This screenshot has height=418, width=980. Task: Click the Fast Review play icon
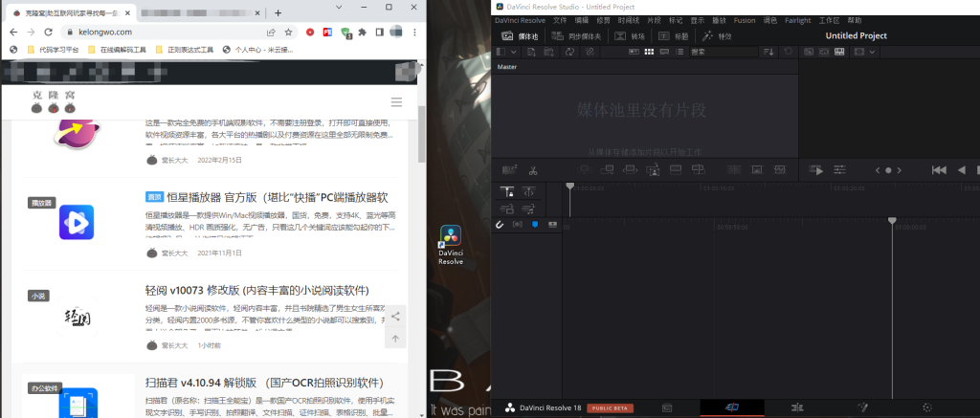pyautogui.click(x=816, y=170)
